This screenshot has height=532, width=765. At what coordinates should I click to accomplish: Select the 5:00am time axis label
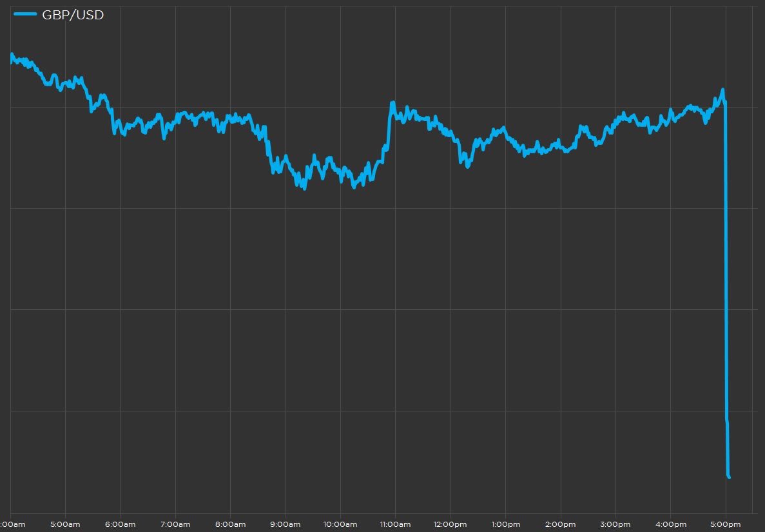pos(65,525)
